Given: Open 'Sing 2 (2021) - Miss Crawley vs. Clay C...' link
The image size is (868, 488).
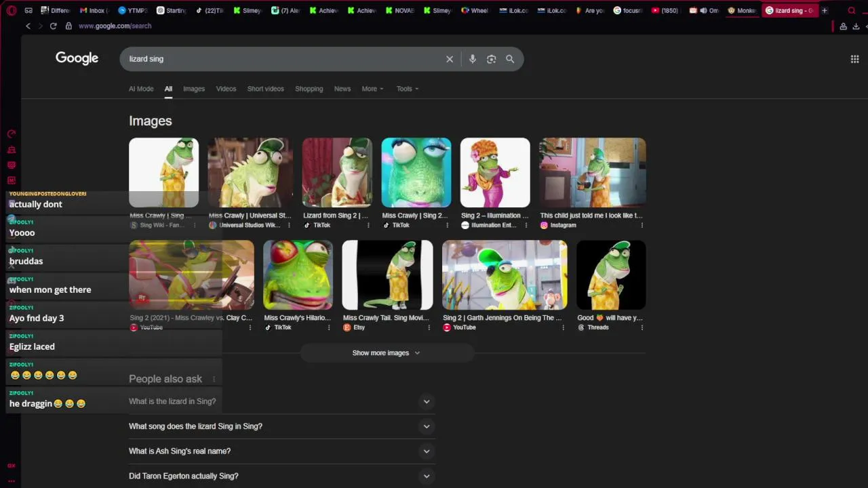Looking at the screenshot, I should 191,317.
